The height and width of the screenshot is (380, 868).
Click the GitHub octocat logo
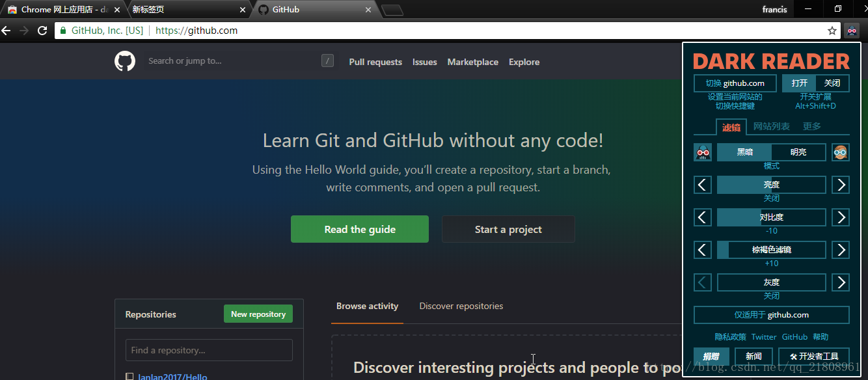tap(125, 62)
